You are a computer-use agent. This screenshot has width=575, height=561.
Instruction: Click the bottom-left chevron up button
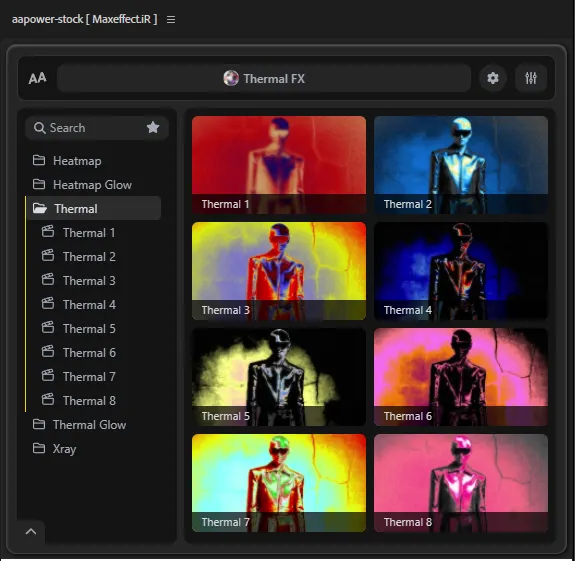tap(31, 531)
